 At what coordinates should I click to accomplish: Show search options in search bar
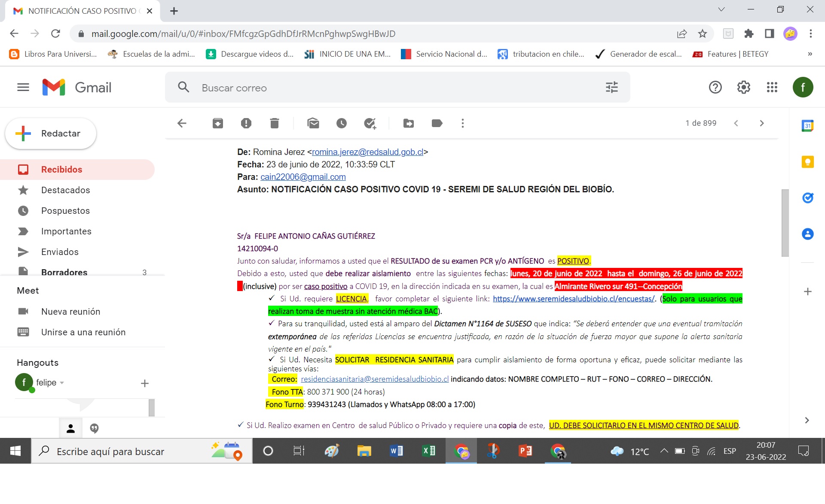pyautogui.click(x=611, y=88)
